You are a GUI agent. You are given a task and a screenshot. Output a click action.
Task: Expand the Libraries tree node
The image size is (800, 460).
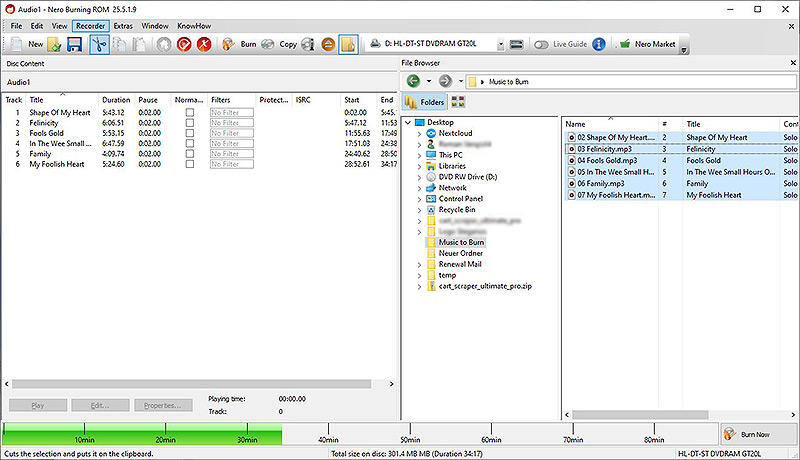[x=419, y=166]
